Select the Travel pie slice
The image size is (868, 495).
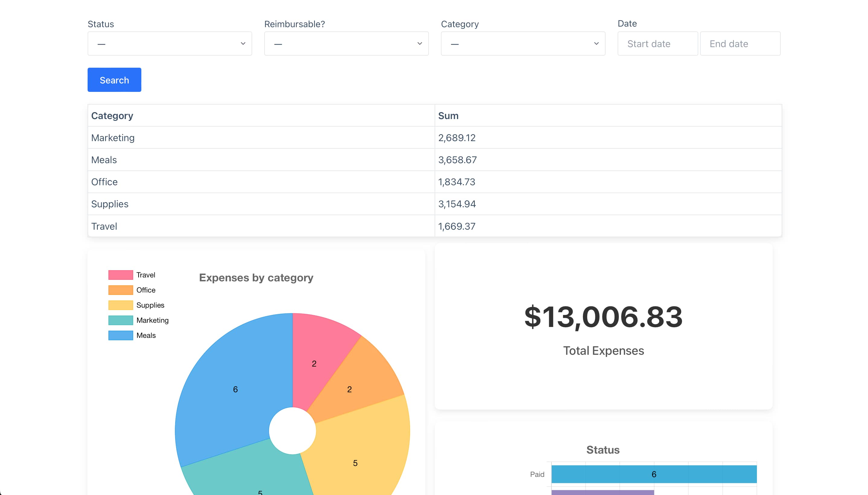click(313, 363)
